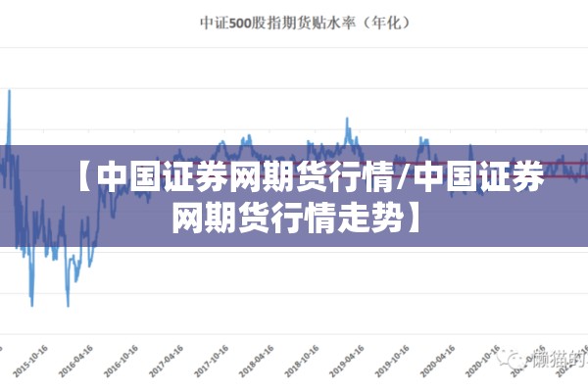This screenshot has width=588, height=392.
Task: Select the 2017-10-16 axis date label
Action: [211, 361]
